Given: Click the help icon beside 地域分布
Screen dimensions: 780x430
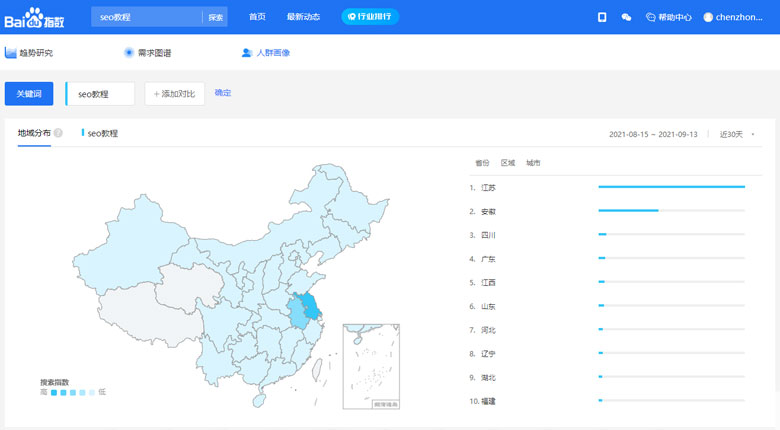Looking at the screenshot, I should [x=59, y=133].
